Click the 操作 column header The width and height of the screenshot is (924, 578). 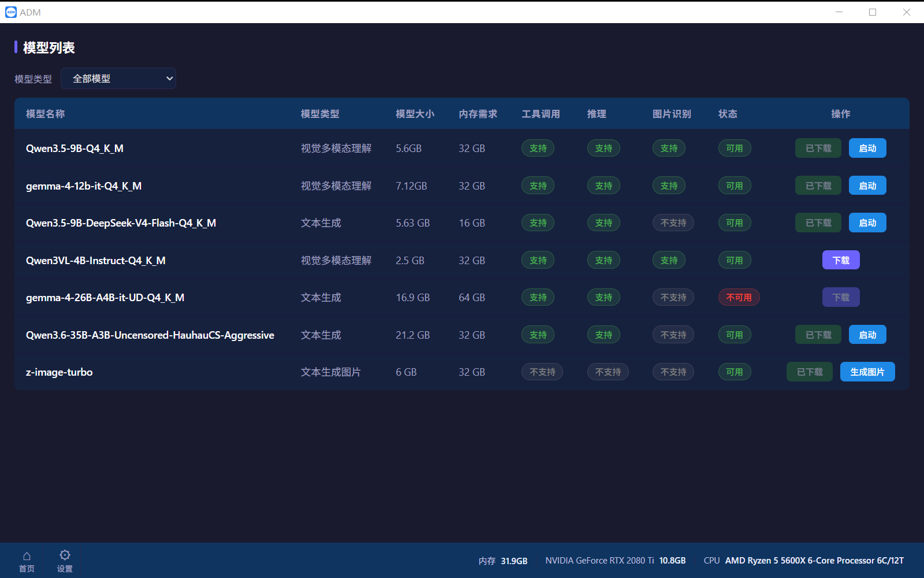841,114
